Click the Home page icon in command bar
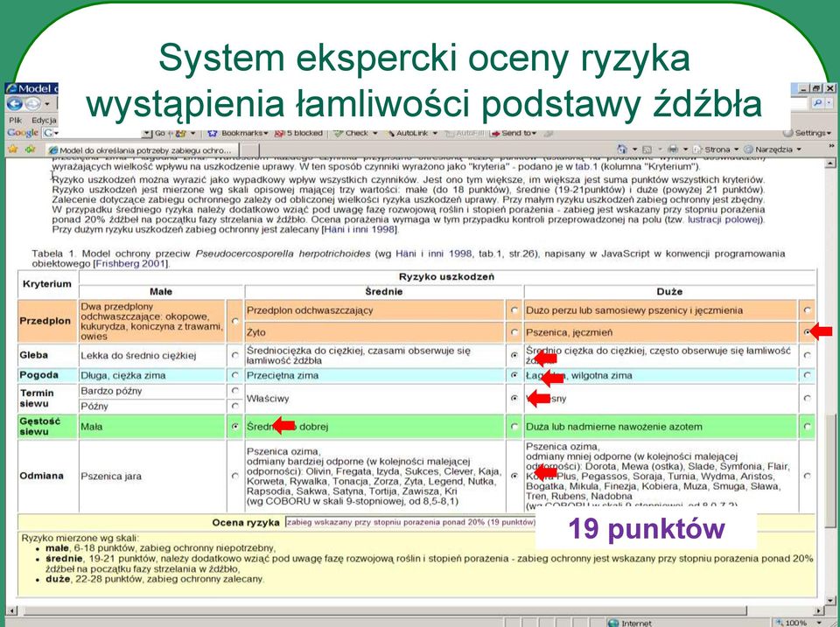The image size is (840, 627). 622,150
